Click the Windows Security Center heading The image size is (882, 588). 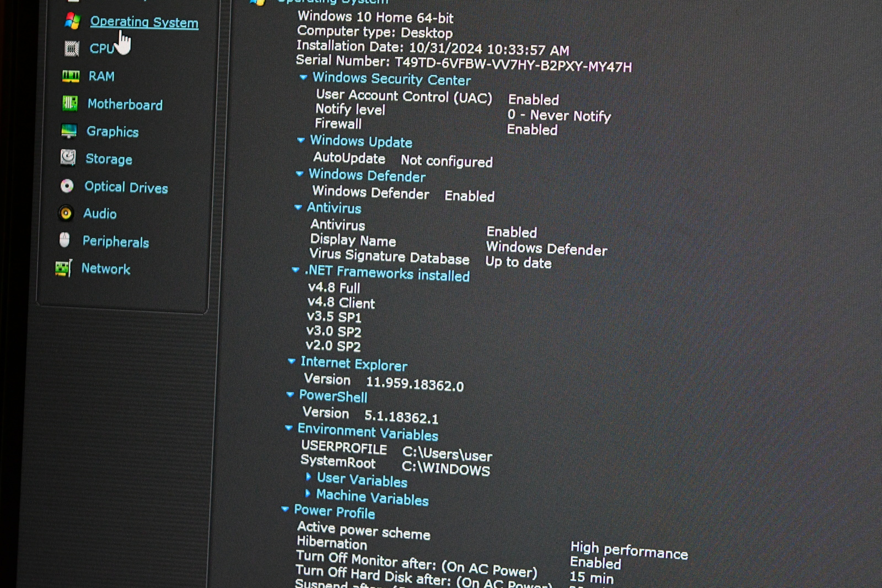click(391, 79)
